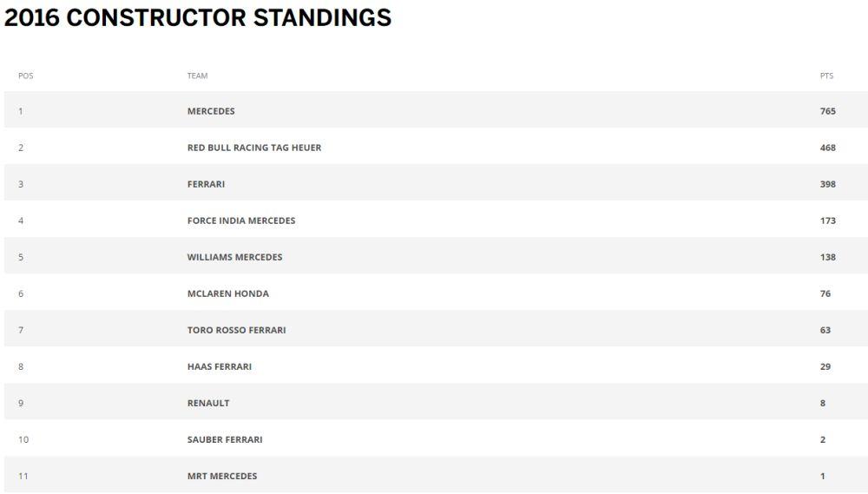Viewport: 868px width, 494px height.
Task: Click the PTS column header
Action: [x=826, y=76]
